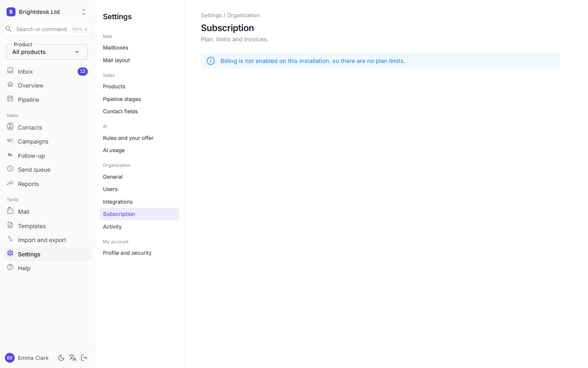Open Pipeline stages settings
588x368 pixels.
pos(139,99)
